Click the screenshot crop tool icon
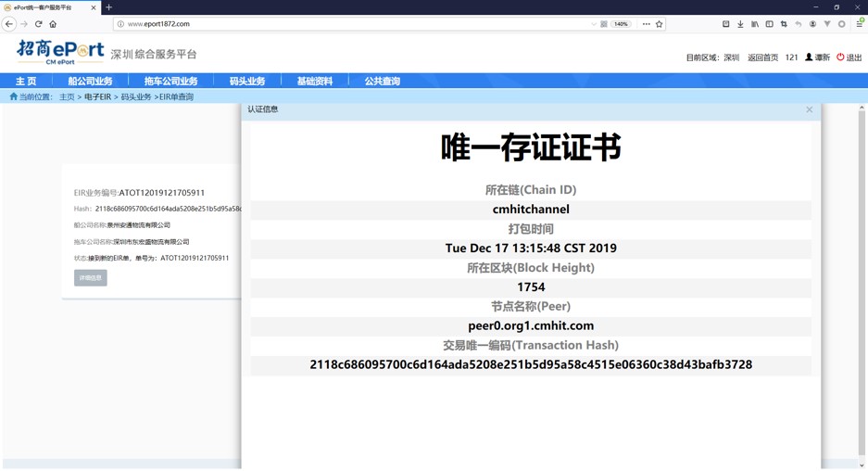 click(x=784, y=24)
